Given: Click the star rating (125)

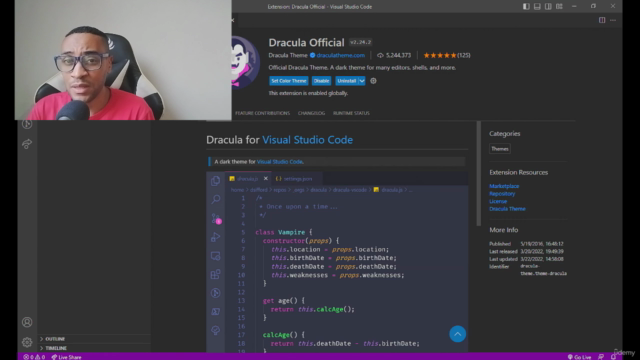Looking at the screenshot, I should [447, 55].
